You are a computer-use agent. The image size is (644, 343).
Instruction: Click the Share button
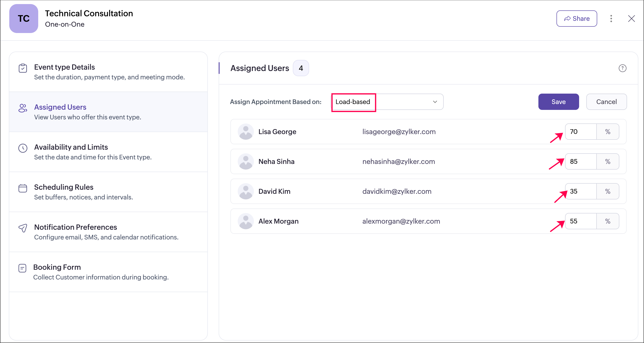(576, 19)
